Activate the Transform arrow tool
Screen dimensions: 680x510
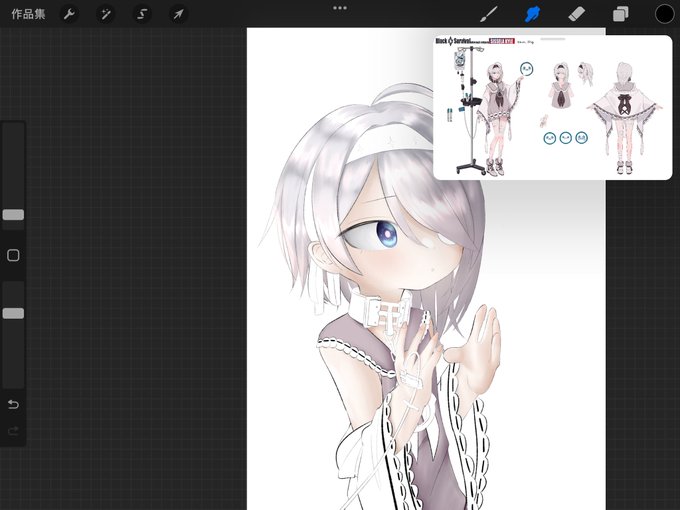coord(178,14)
